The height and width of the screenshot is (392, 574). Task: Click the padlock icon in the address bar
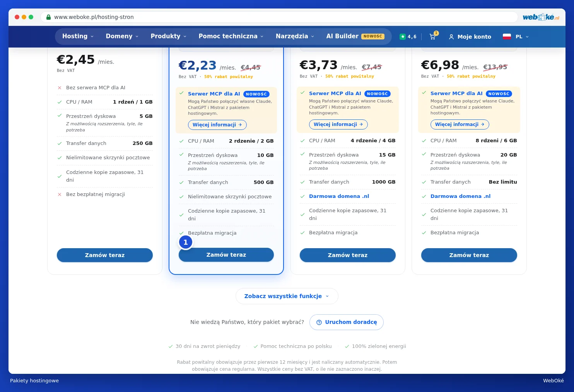[48, 17]
